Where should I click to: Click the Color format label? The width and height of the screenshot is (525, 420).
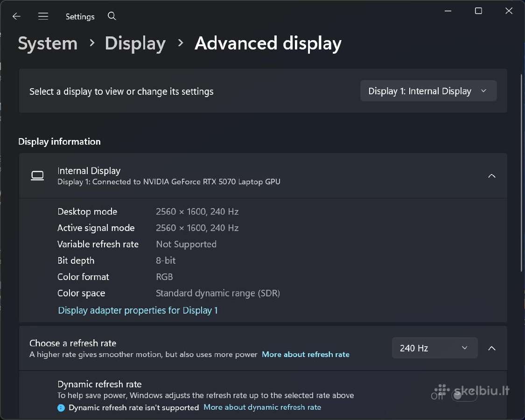(83, 277)
